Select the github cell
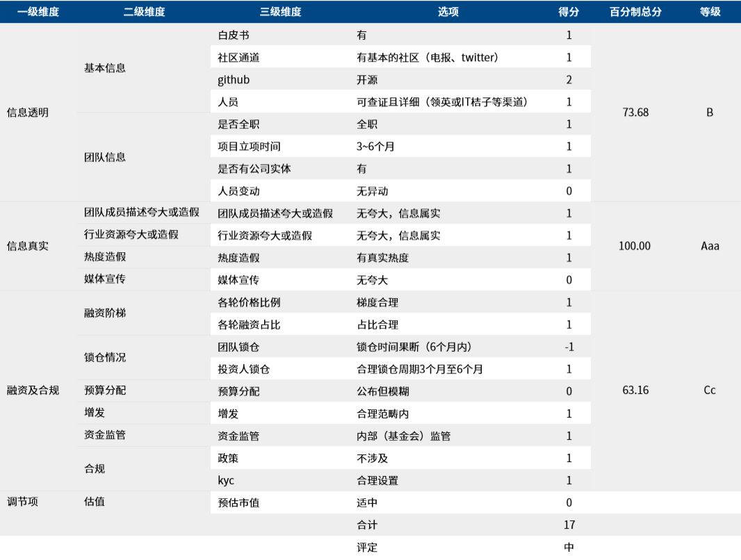 click(234, 80)
